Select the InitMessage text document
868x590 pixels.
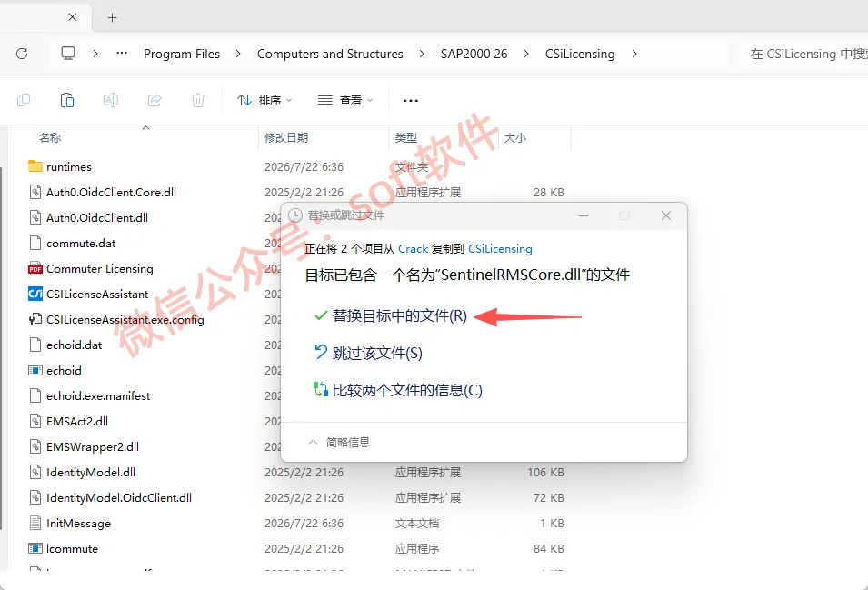click(78, 523)
